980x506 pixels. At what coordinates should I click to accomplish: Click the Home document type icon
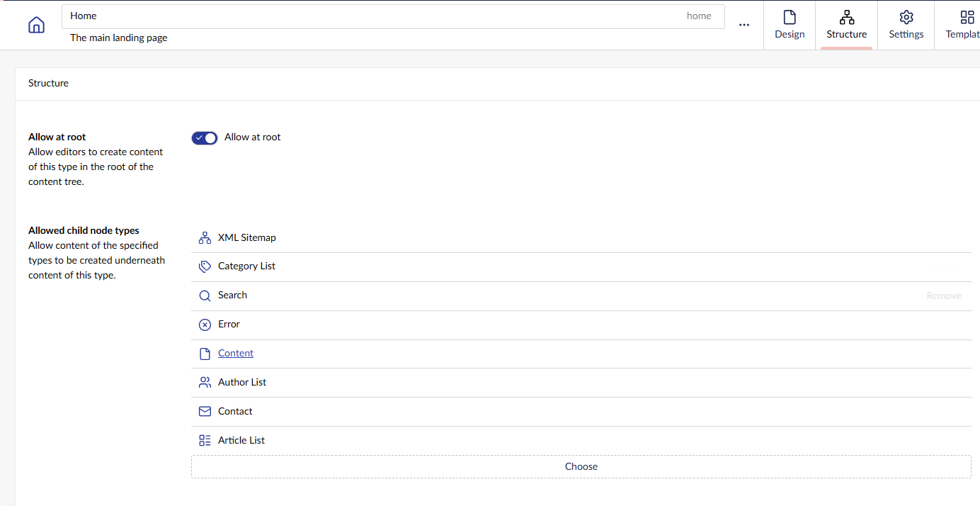(36, 26)
